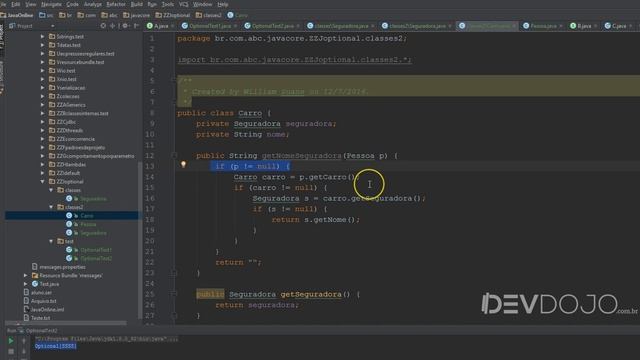Expand the Tdatas.test folder
The image size is (640, 360).
[x=42, y=45]
